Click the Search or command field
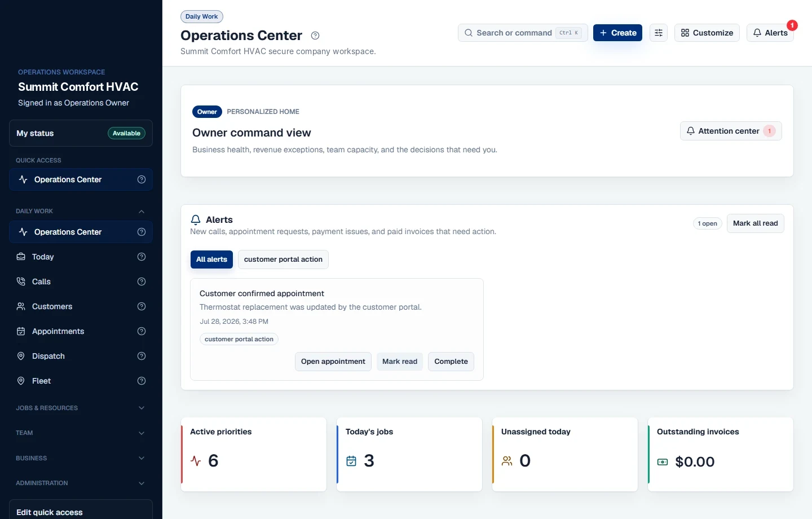Image resolution: width=812 pixels, height=519 pixels. pos(523,33)
